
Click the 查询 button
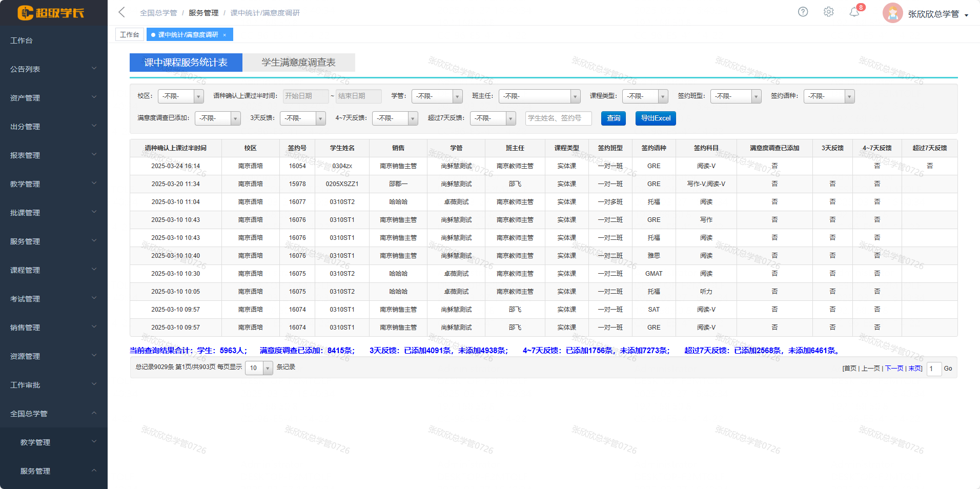[x=613, y=118]
